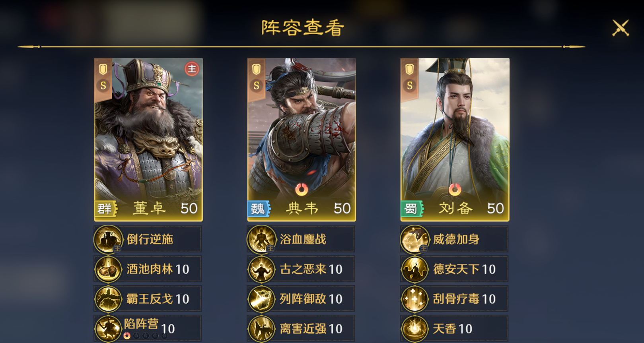Click the 蜀 faction badge on 刘备
The image size is (644, 343).
click(412, 209)
